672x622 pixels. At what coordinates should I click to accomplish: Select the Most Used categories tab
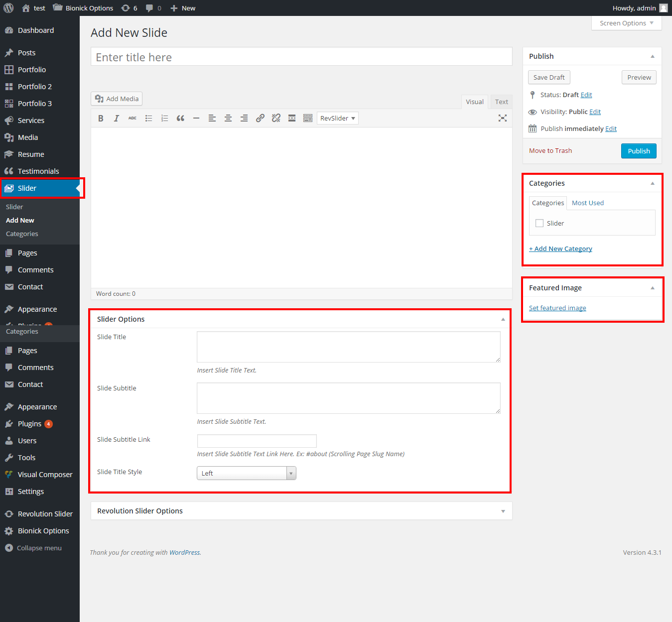(587, 203)
